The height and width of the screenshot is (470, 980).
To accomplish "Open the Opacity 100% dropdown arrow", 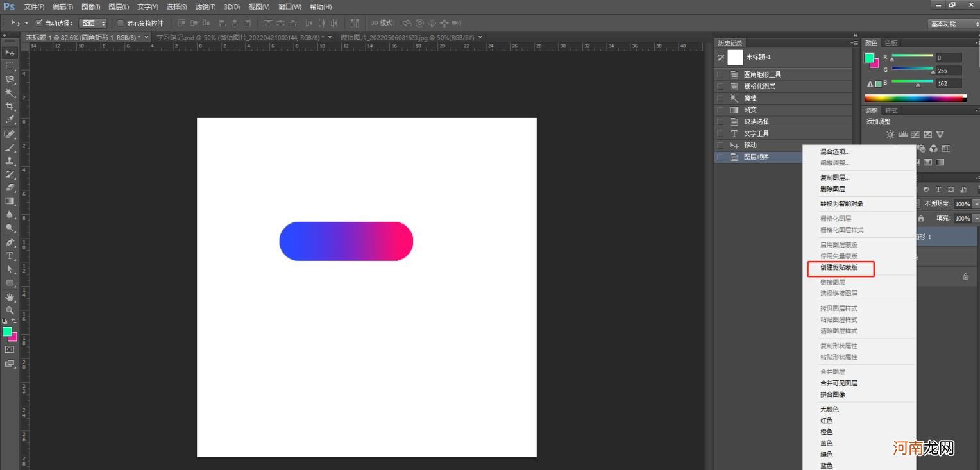I will (x=976, y=204).
